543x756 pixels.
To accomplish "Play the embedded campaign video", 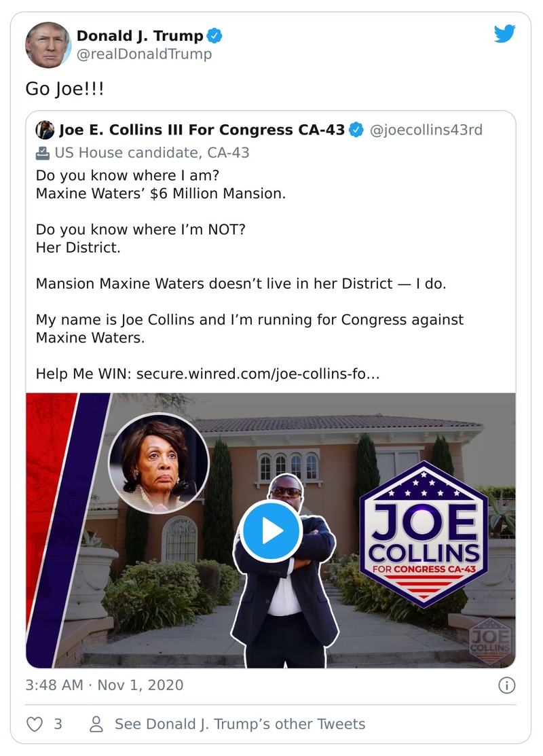I will tap(271, 531).
